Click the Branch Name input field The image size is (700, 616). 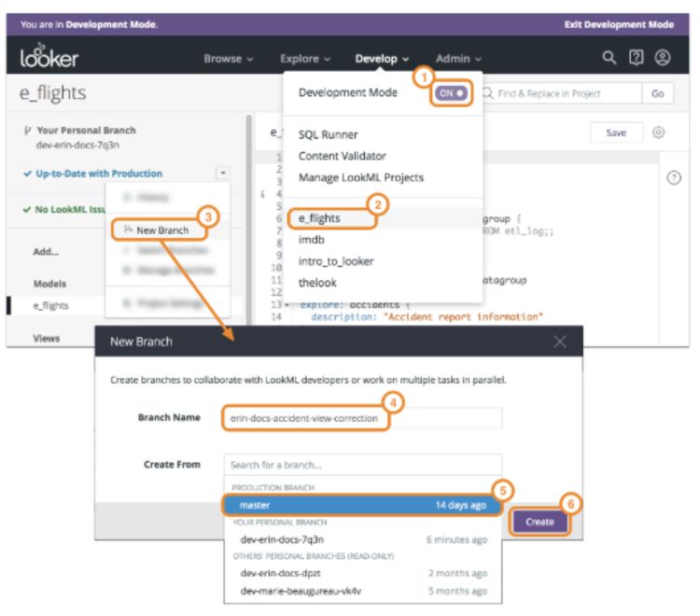coord(362,418)
